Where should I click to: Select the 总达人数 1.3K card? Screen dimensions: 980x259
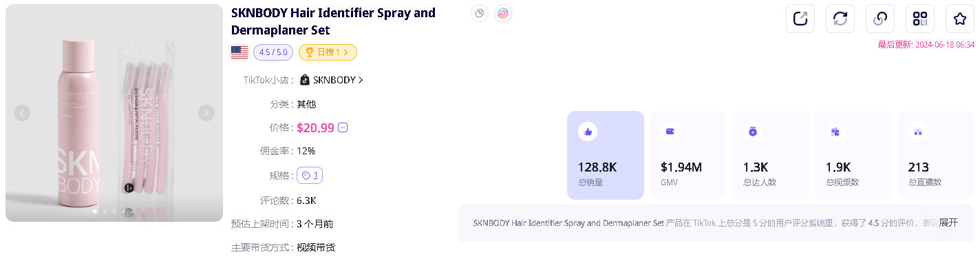(771, 156)
